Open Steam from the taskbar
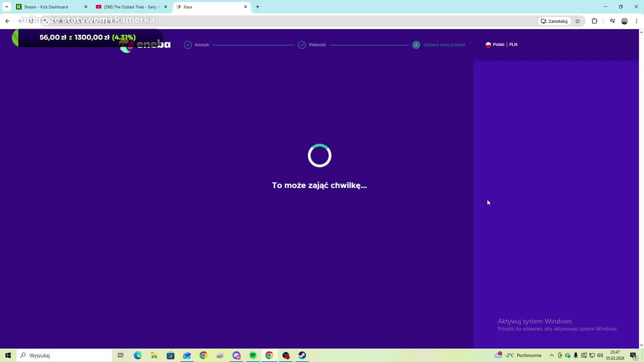The width and height of the screenshot is (644, 362). 302,355
